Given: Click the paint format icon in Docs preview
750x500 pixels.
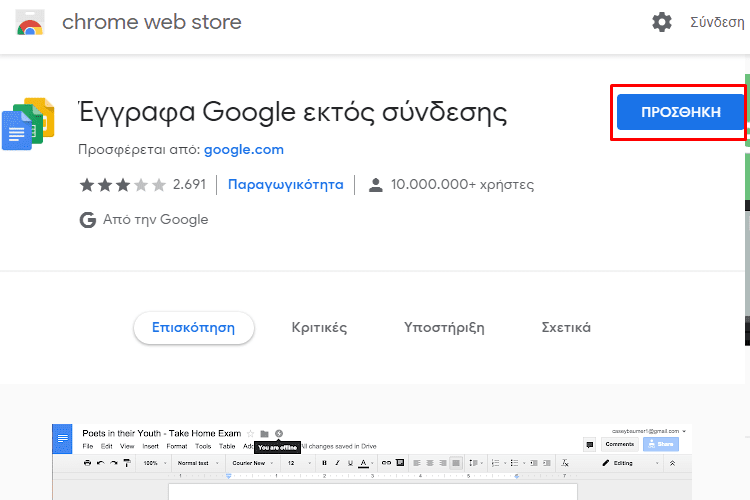Looking at the screenshot, I should 127,463.
